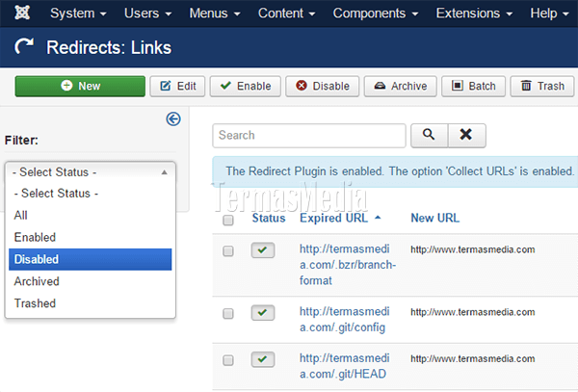Click the magnifier search button
Screen dimensions: 578x392
click(x=429, y=136)
